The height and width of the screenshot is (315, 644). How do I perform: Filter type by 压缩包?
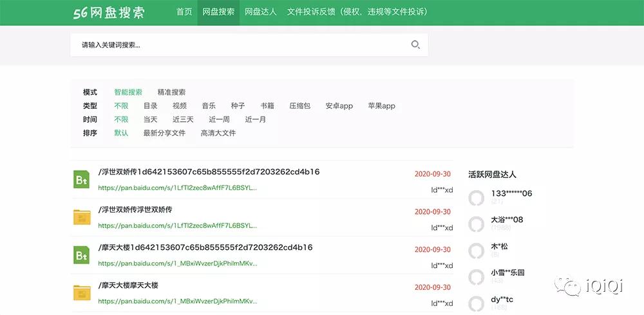click(300, 106)
